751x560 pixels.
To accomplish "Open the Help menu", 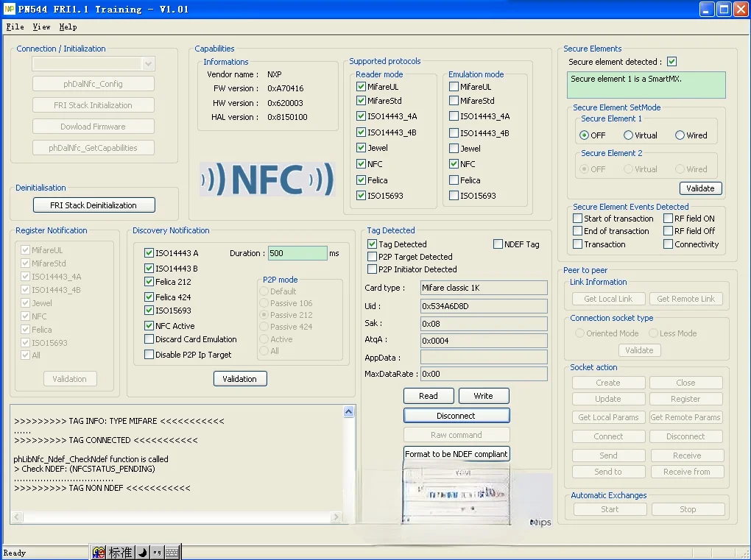I will coord(68,26).
